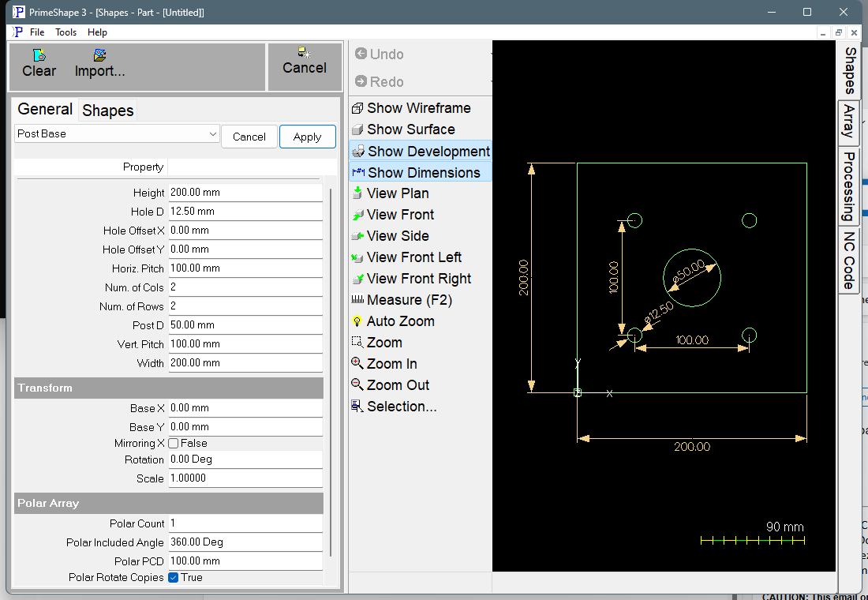The image size is (868, 600).
Task: Click Zoom Out magnifier
Action: (357, 384)
